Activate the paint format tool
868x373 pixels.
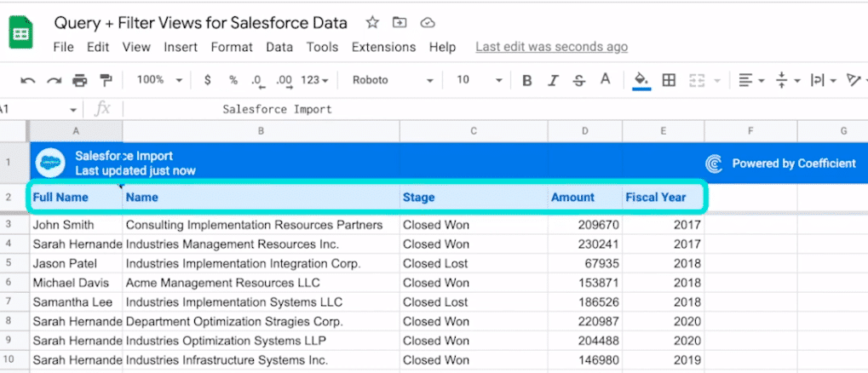[106, 80]
